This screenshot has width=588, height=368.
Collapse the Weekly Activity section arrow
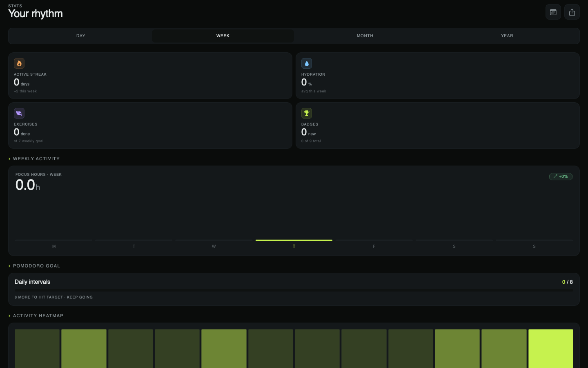pyautogui.click(x=9, y=159)
